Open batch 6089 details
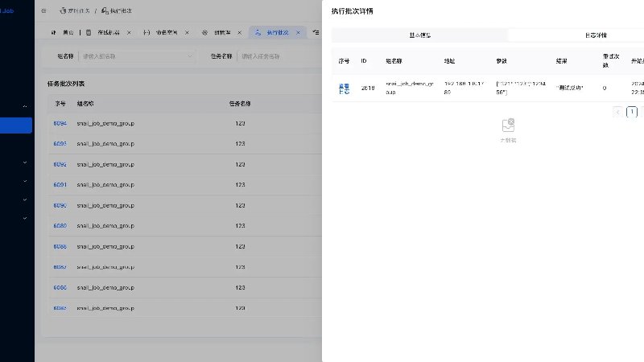The width and height of the screenshot is (644, 362). [x=60, y=226]
